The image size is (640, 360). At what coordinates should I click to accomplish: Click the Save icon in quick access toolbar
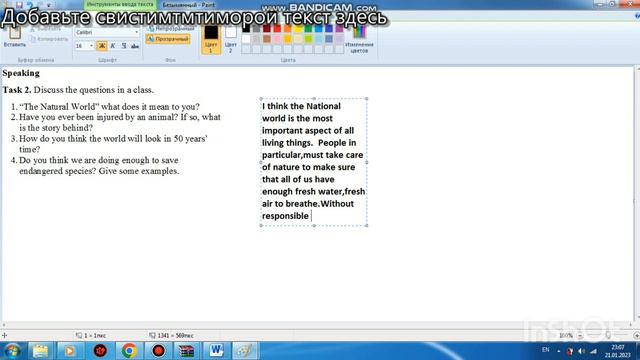pyautogui.click(x=19, y=5)
